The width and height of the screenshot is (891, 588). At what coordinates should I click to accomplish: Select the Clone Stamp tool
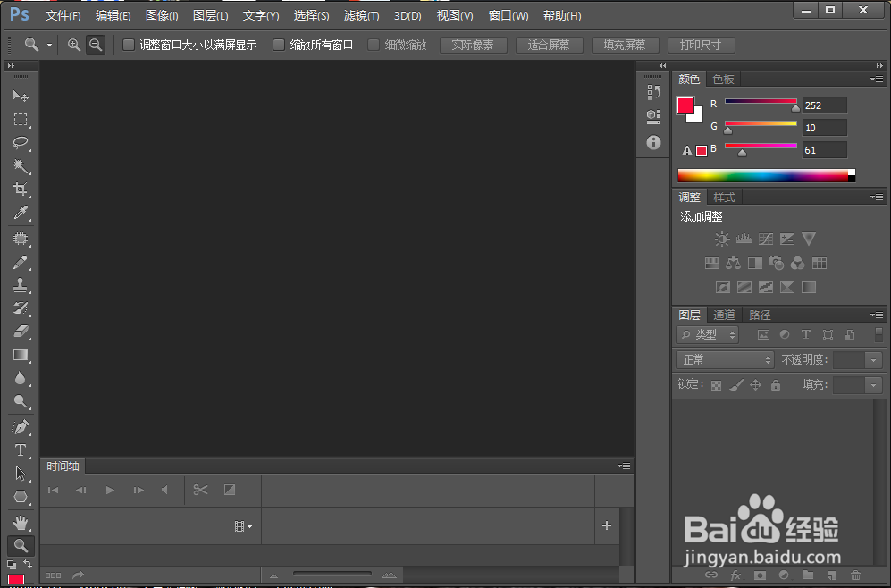point(21,285)
